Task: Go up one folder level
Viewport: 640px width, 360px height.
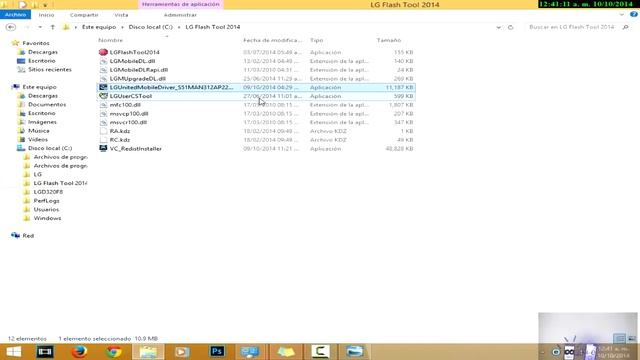Action: [x=53, y=27]
